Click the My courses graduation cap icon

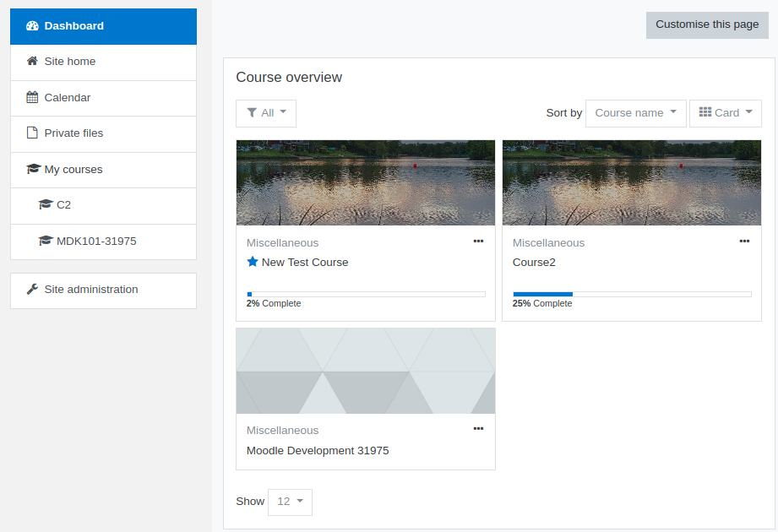pyautogui.click(x=33, y=169)
